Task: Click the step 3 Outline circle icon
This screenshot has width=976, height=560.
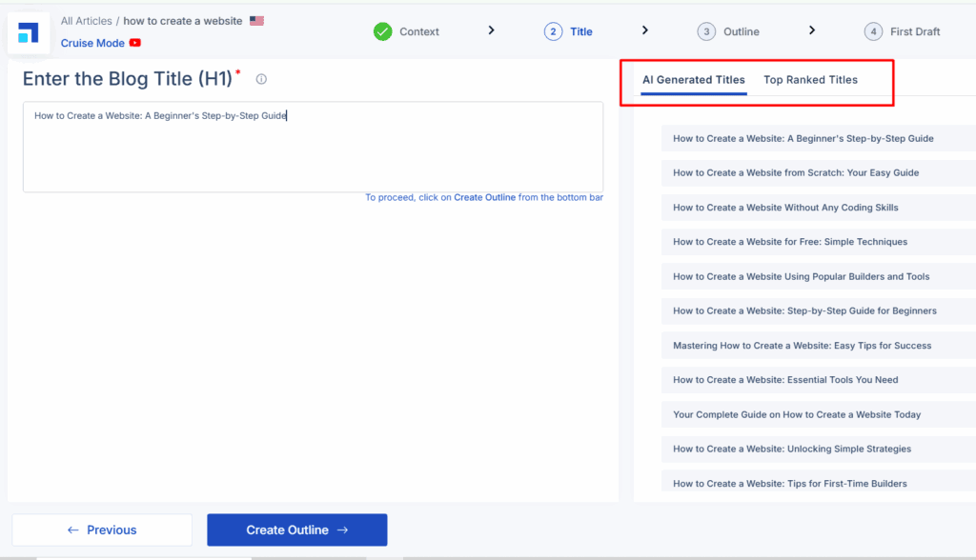Action: click(706, 30)
